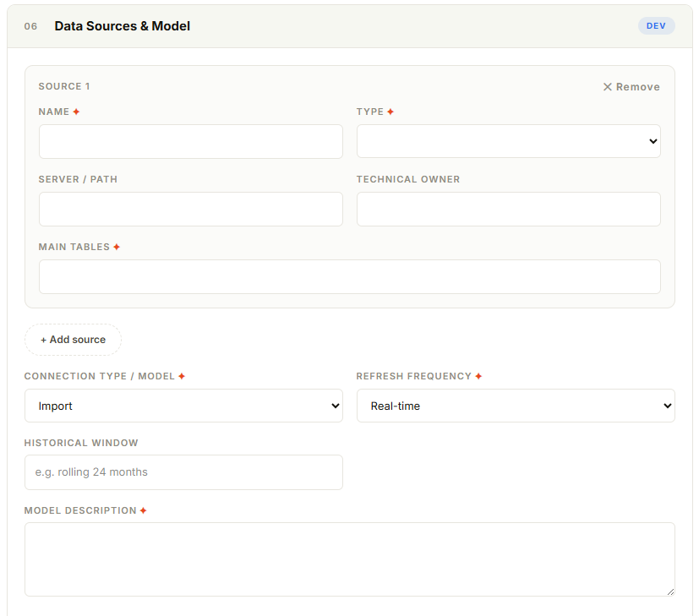The height and width of the screenshot is (616, 699).
Task: Open the source Type dropdown
Action: pos(509,141)
